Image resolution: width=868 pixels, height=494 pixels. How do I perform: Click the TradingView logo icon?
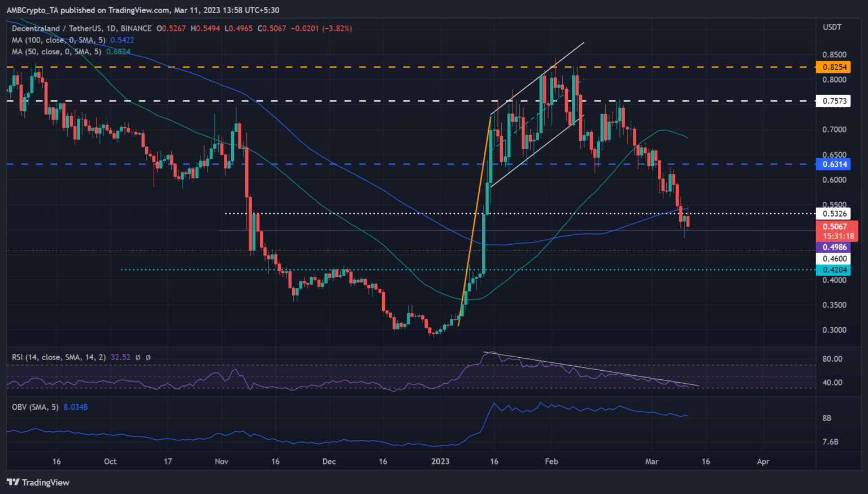(12, 482)
